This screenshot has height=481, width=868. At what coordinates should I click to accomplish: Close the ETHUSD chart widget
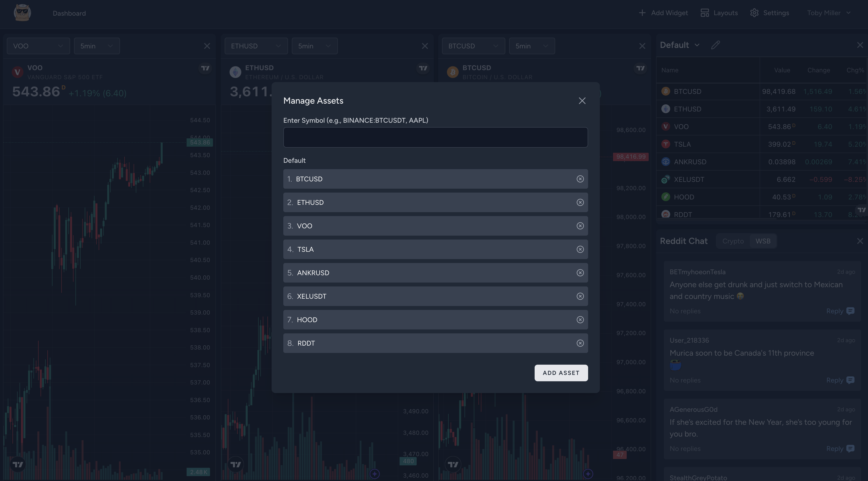[x=424, y=46]
